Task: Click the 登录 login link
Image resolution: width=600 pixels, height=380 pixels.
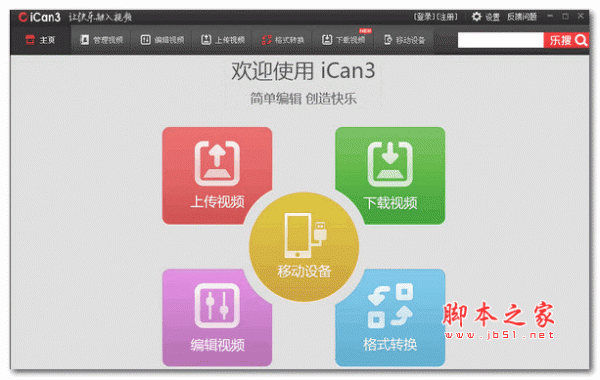Action: click(424, 17)
